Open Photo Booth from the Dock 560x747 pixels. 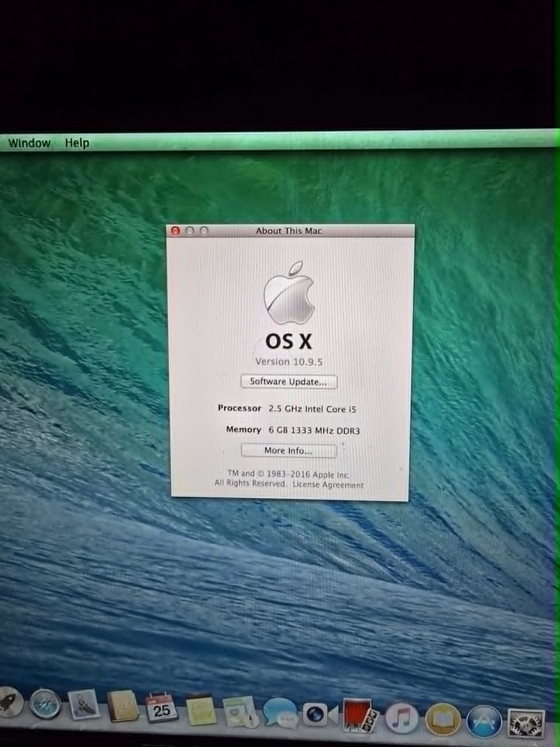(360, 715)
